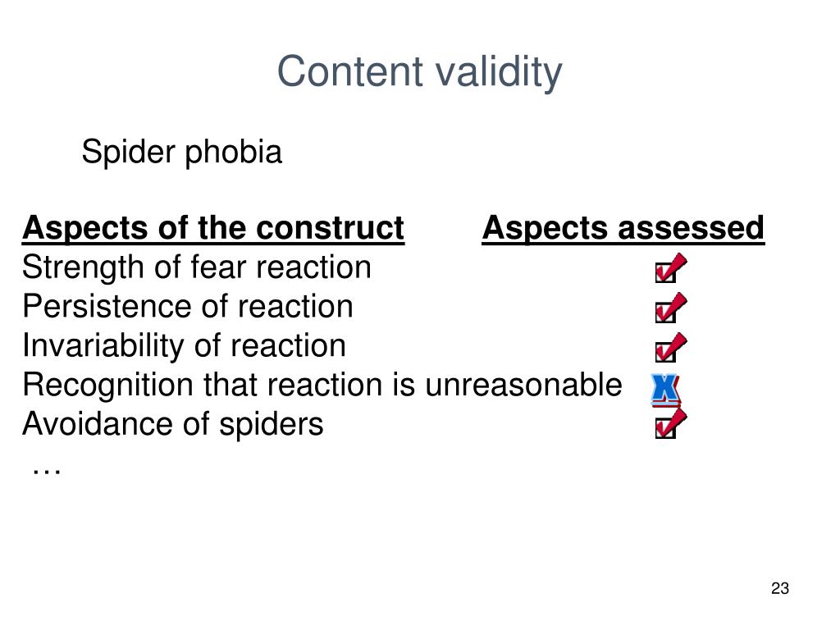Click the checkmark beside Avoidance of spiders
This screenshot has width=840, height=630.
click(x=671, y=424)
